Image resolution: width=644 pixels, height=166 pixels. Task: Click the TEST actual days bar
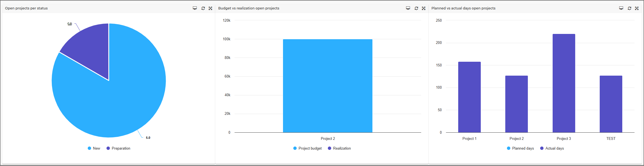click(611, 104)
